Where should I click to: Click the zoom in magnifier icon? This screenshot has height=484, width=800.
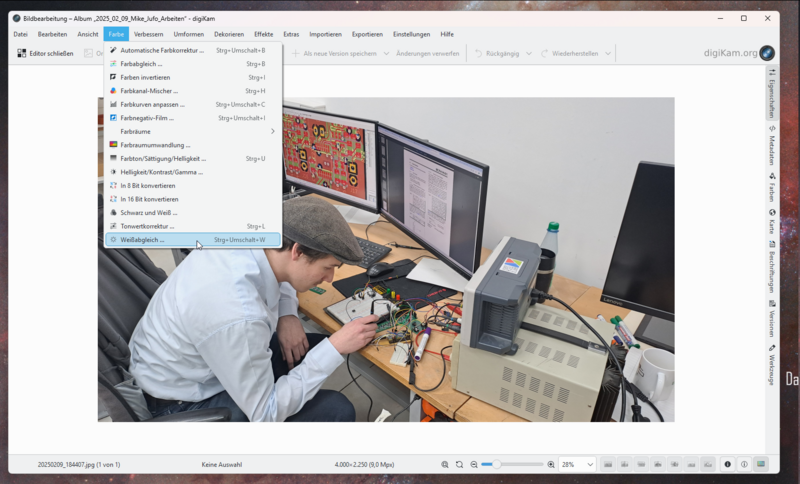pyautogui.click(x=551, y=465)
